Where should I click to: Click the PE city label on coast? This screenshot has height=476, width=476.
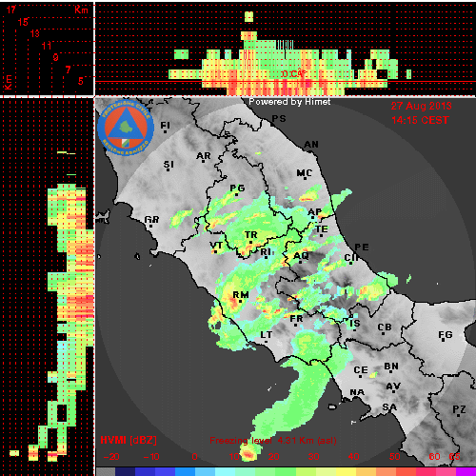coord(362,248)
